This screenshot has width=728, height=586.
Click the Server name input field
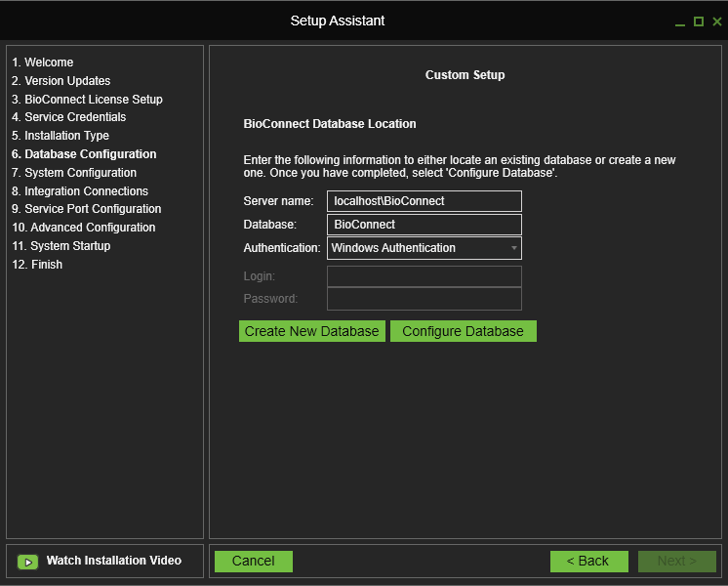(x=424, y=201)
